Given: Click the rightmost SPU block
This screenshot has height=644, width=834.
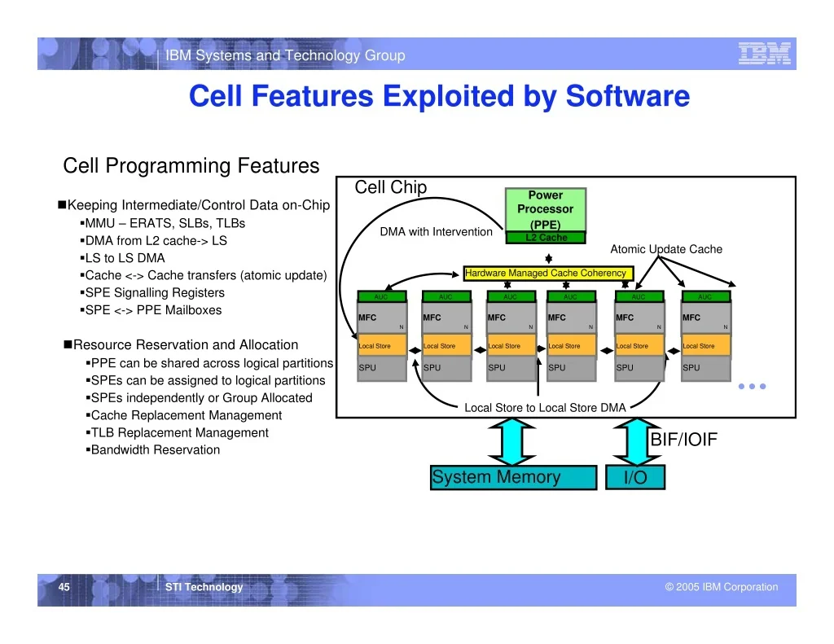Looking at the screenshot, I should click(x=706, y=368).
